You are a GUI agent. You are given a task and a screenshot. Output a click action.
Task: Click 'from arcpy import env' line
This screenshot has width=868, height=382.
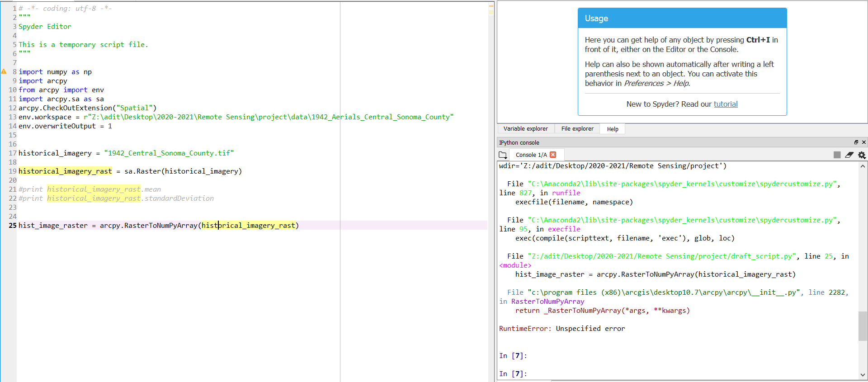point(61,90)
